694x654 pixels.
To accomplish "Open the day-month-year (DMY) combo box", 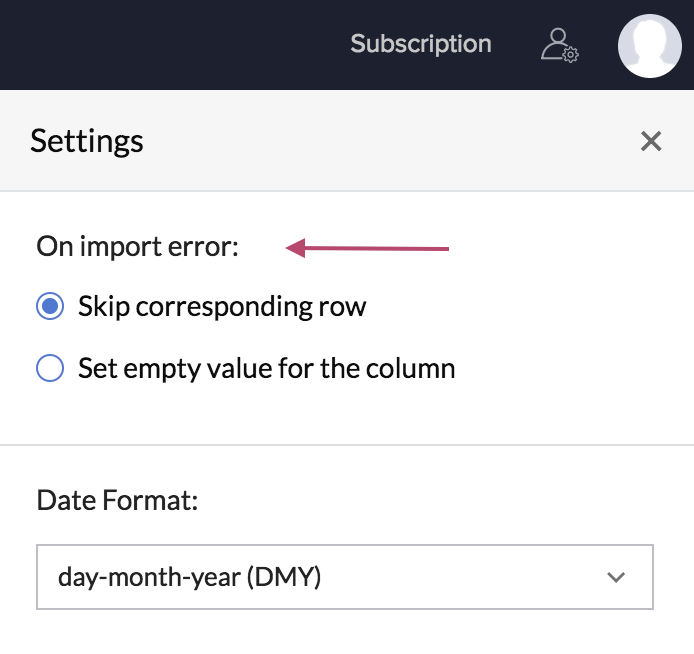I will [x=344, y=577].
